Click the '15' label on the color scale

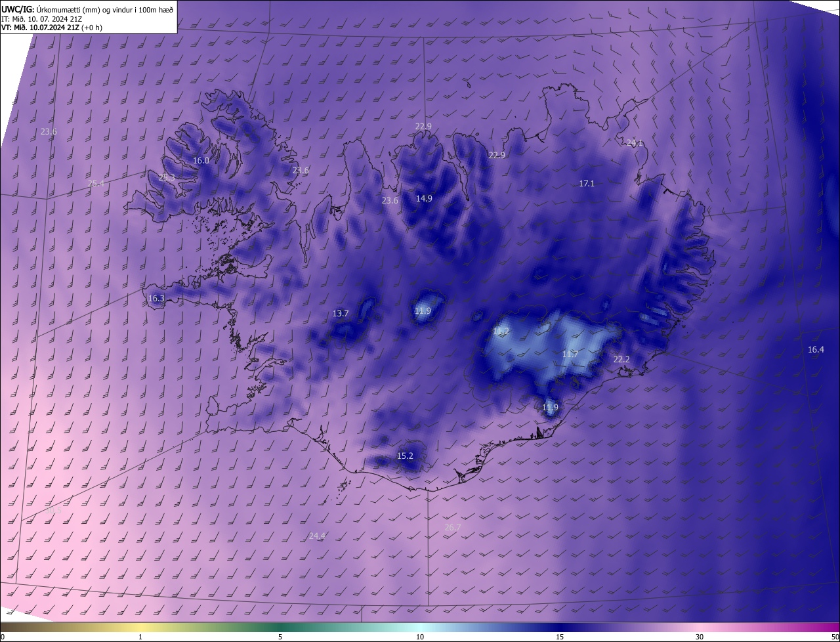(560, 637)
